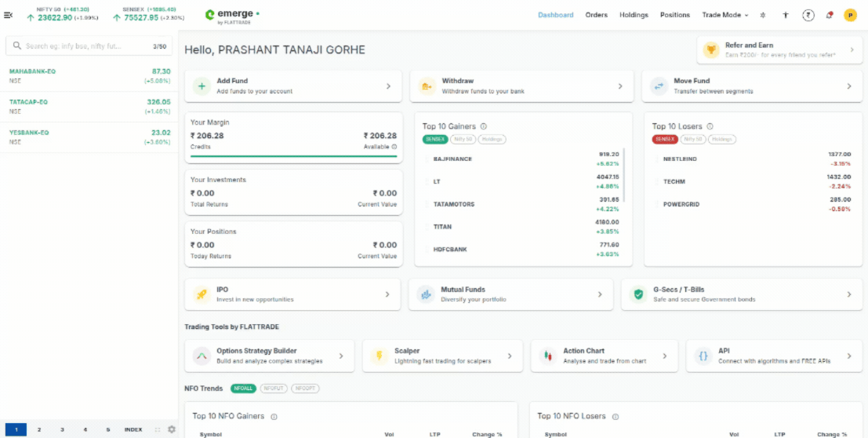The image size is (868, 438).
Task: Switch to watchlist 4
Action: click(85, 429)
